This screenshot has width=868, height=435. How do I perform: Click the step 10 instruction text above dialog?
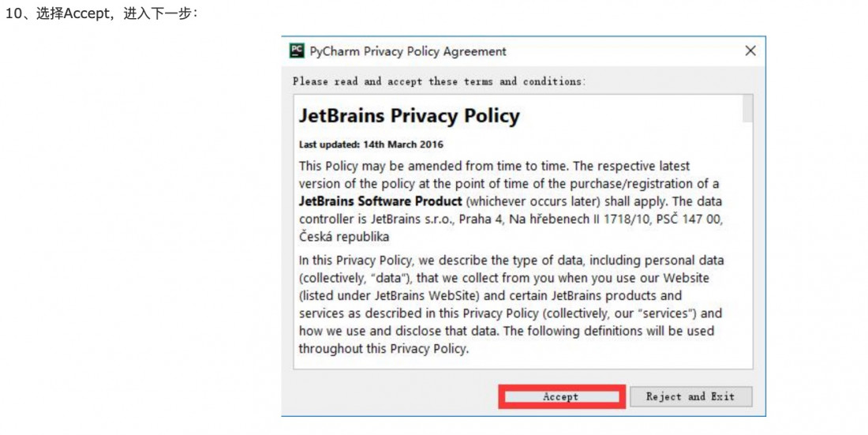coord(102,14)
